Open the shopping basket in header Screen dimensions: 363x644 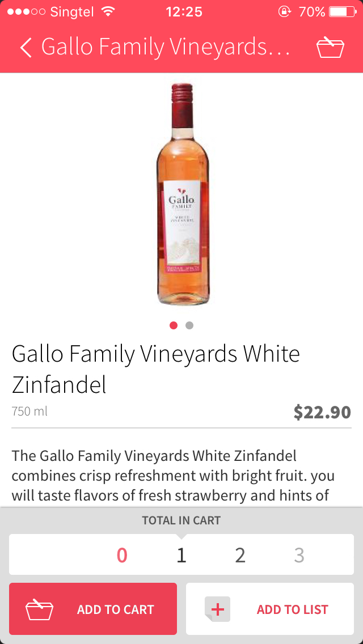click(x=330, y=48)
